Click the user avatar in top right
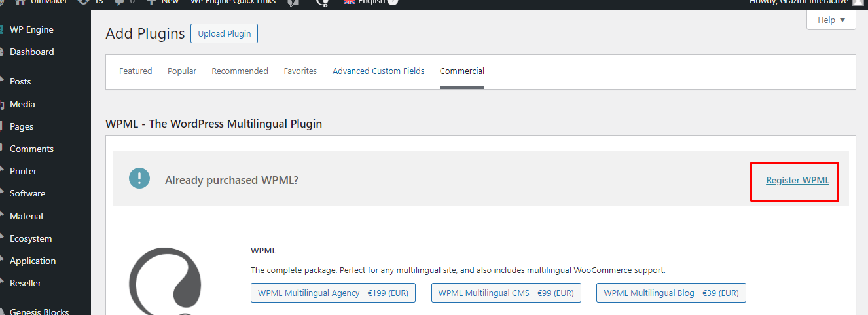The image size is (868, 315). [858, 2]
